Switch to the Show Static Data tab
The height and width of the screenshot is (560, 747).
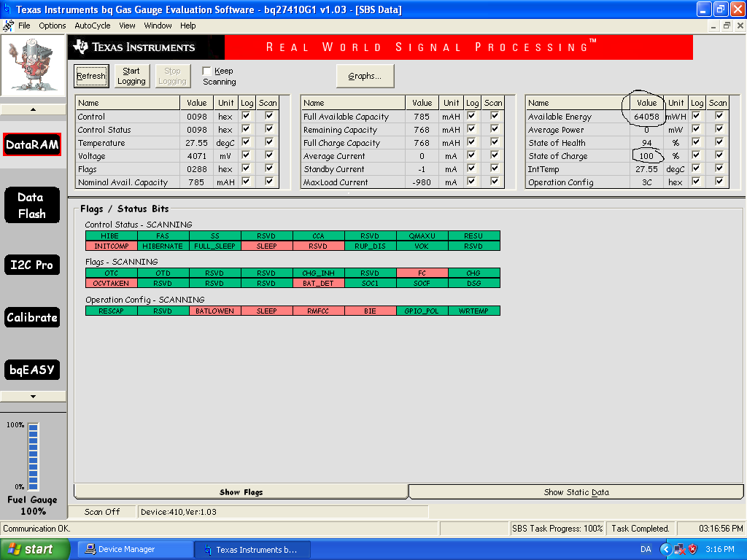(576, 492)
